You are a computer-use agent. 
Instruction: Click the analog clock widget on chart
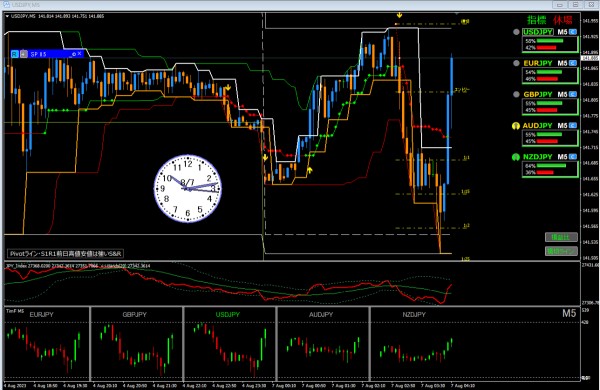point(188,188)
